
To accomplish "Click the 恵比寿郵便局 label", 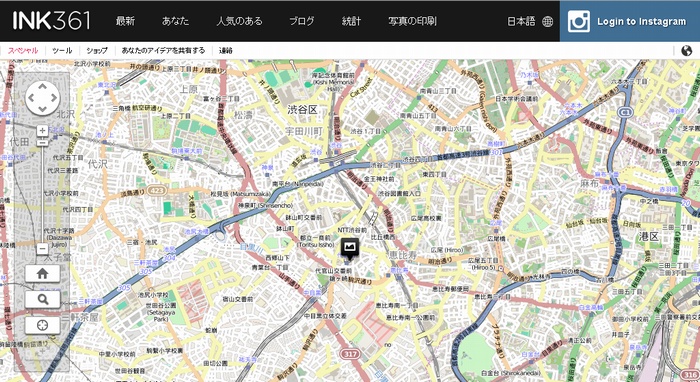I will (450, 289).
